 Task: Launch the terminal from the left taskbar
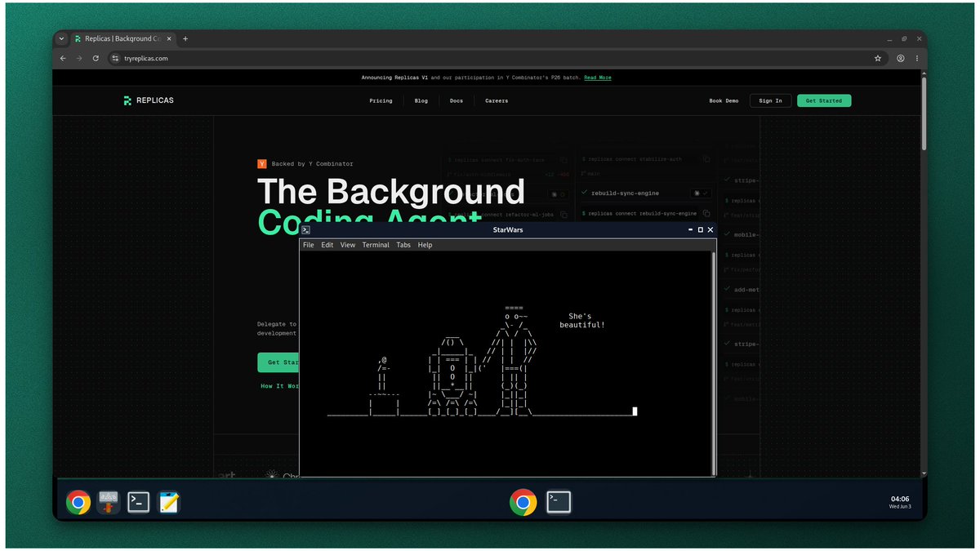click(x=139, y=502)
